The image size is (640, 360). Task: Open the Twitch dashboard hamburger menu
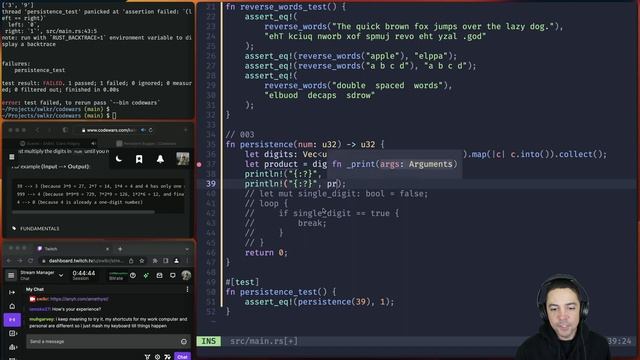[11, 276]
